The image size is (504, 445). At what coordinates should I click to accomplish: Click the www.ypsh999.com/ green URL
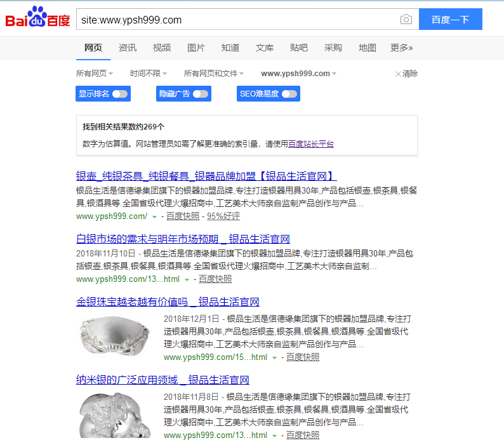(x=112, y=216)
